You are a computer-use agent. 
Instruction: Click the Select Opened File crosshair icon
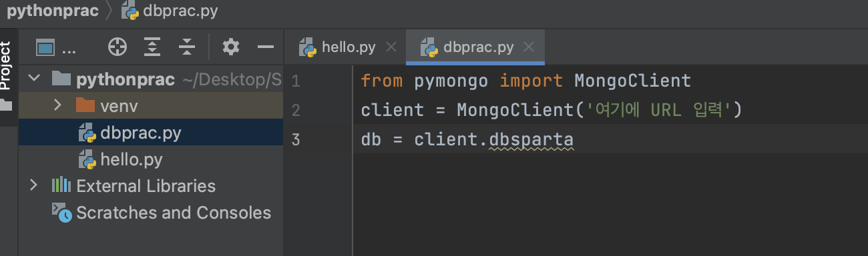point(118,47)
